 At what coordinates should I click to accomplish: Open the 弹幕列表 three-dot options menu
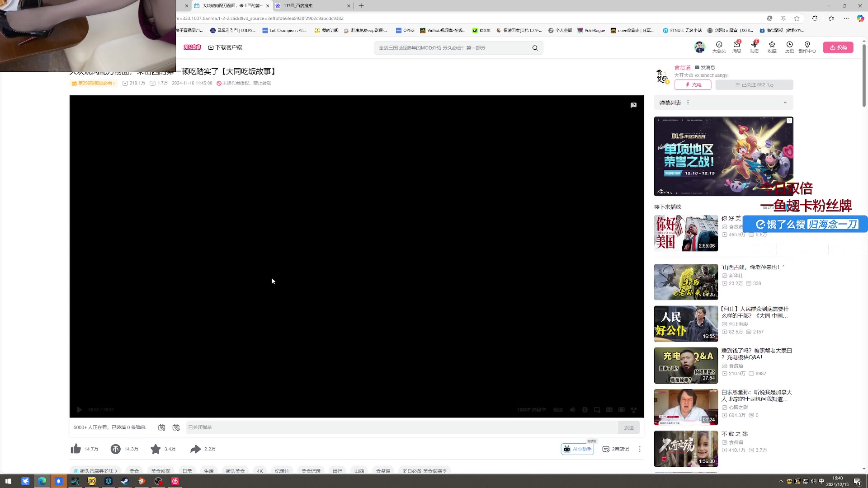[688, 103]
